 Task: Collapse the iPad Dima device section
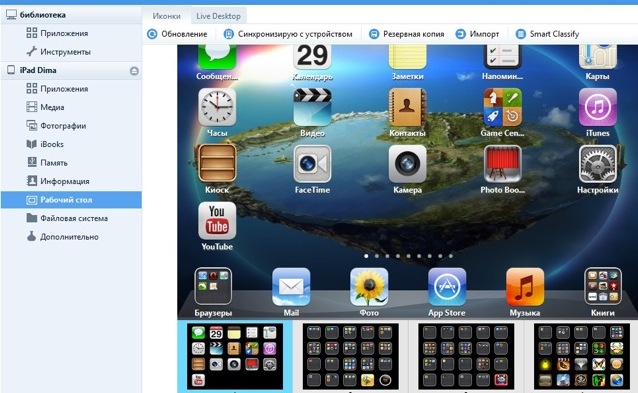pyautogui.click(x=134, y=71)
